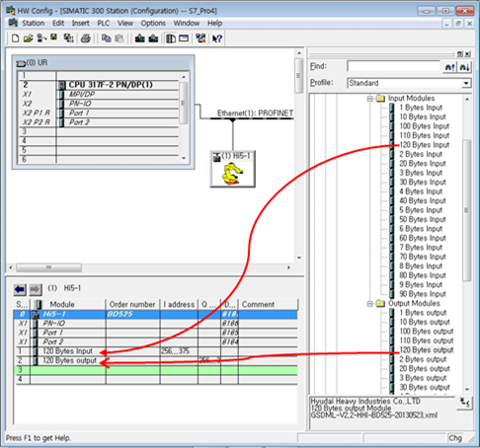Click the New station toolbar icon
Viewport: 480px width, 448px height.
point(15,38)
